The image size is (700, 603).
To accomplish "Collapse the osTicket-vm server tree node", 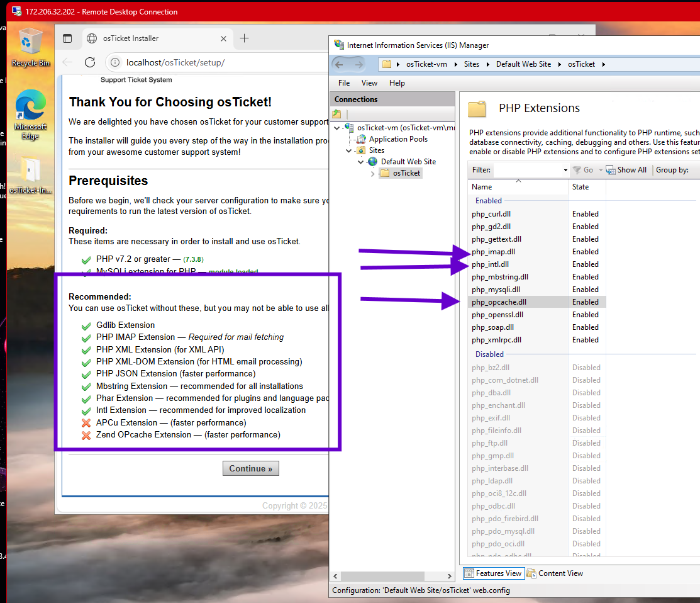I will point(337,128).
